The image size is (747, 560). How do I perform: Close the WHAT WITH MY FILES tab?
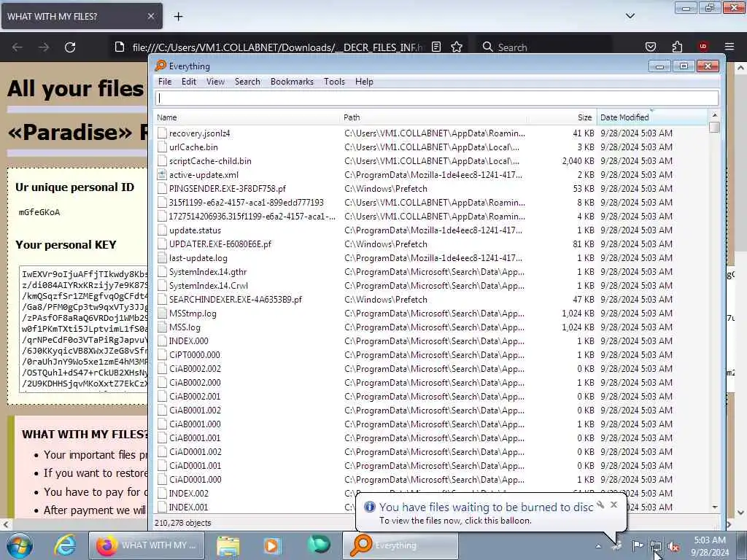click(x=150, y=16)
